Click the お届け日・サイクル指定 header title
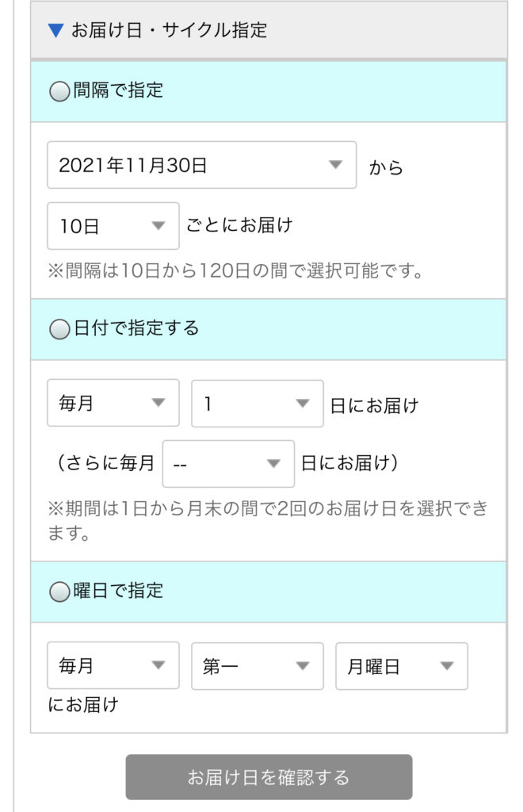 tap(169, 31)
